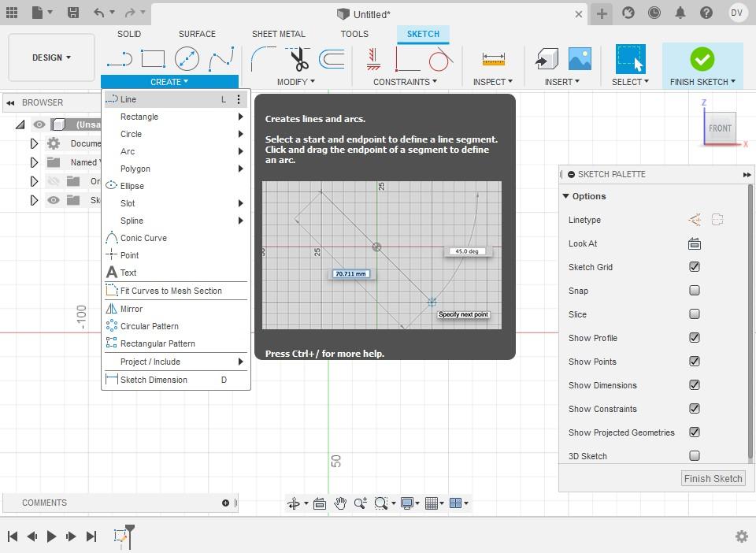Viewport: 756px width, 553px height.
Task: Choose Conic Curve from the Create menu
Action: (x=176, y=238)
